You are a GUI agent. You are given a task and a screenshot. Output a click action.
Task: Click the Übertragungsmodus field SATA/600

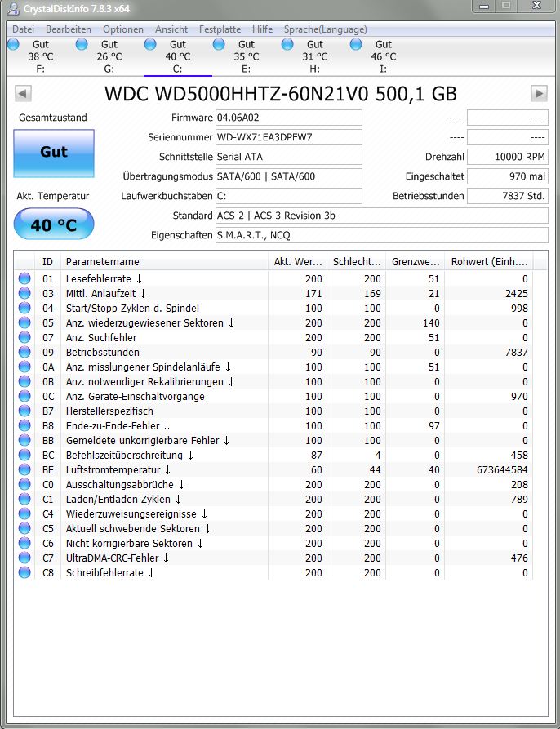point(289,176)
